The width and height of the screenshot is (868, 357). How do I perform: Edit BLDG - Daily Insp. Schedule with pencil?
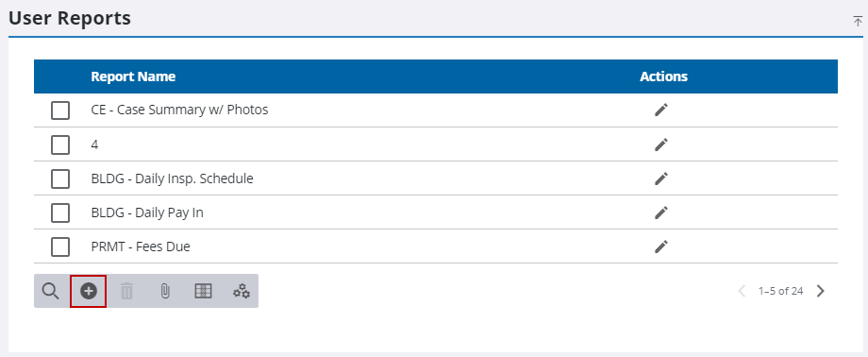tap(661, 178)
